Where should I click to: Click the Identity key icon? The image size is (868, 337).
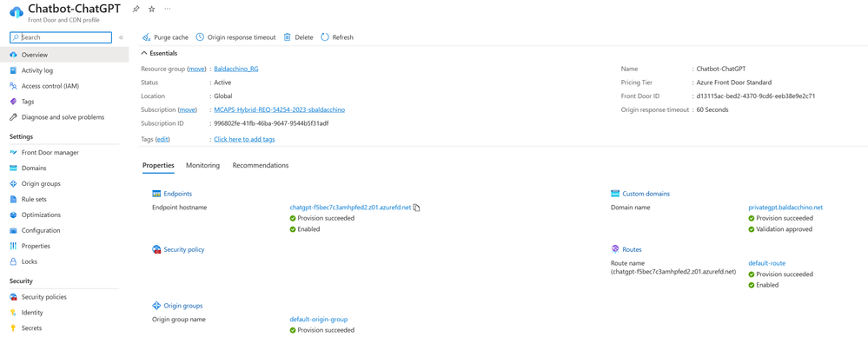(13, 312)
